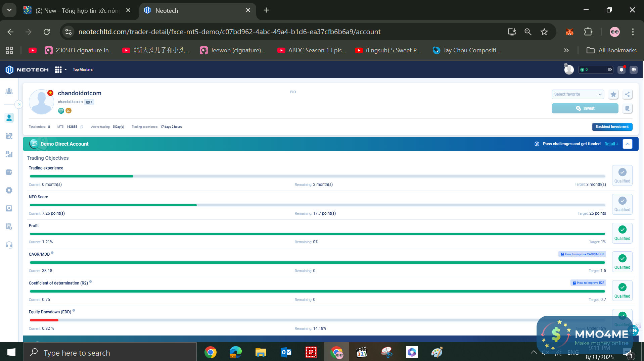644x361 pixels.
Task: Click the Trading experience Qualified status badge
Action: point(622,175)
